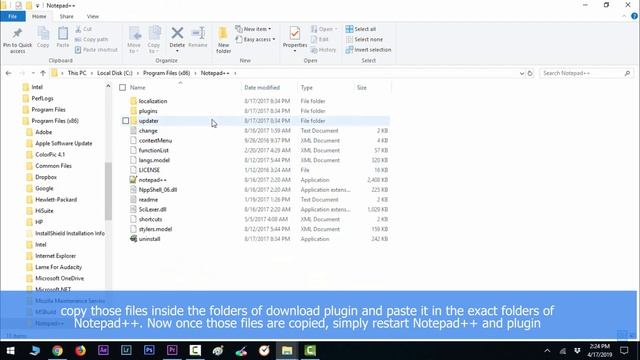Click the Copy ribbon icon

click(43, 34)
